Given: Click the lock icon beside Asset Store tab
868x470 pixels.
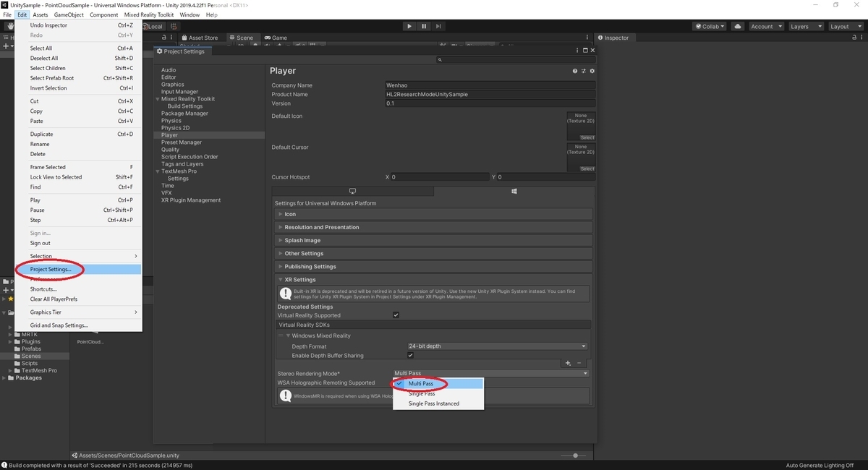Looking at the screenshot, I should tap(165, 38).
